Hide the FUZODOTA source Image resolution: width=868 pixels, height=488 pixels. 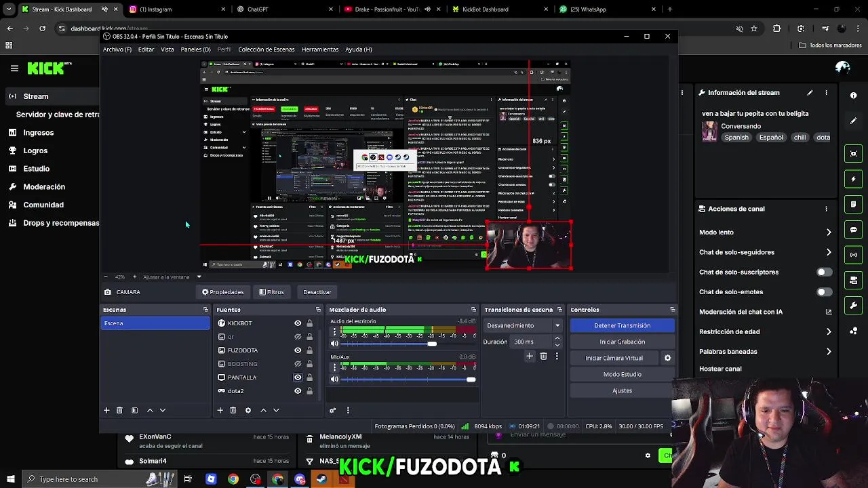pos(298,350)
